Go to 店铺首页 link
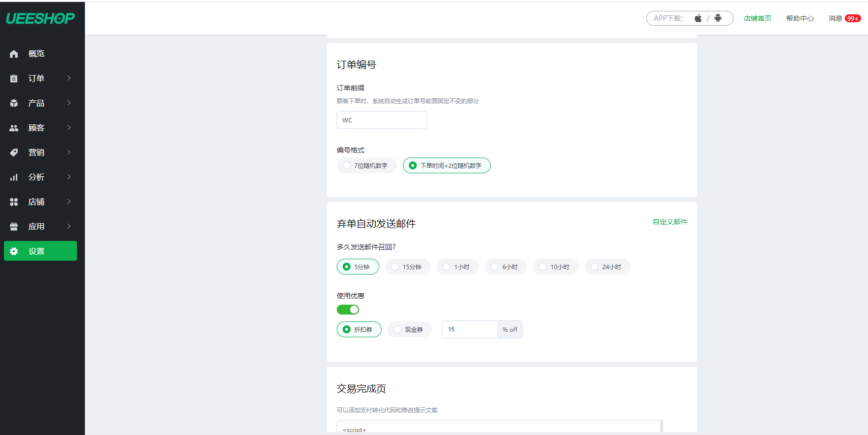The height and width of the screenshot is (435, 868). point(757,18)
